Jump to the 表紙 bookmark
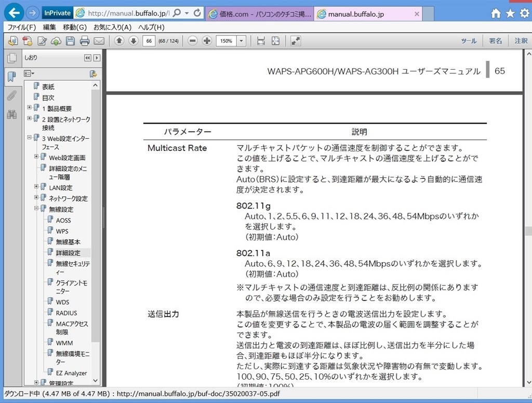The height and width of the screenshot is (403, 532). pyautogui.click(x=48, y=86)
